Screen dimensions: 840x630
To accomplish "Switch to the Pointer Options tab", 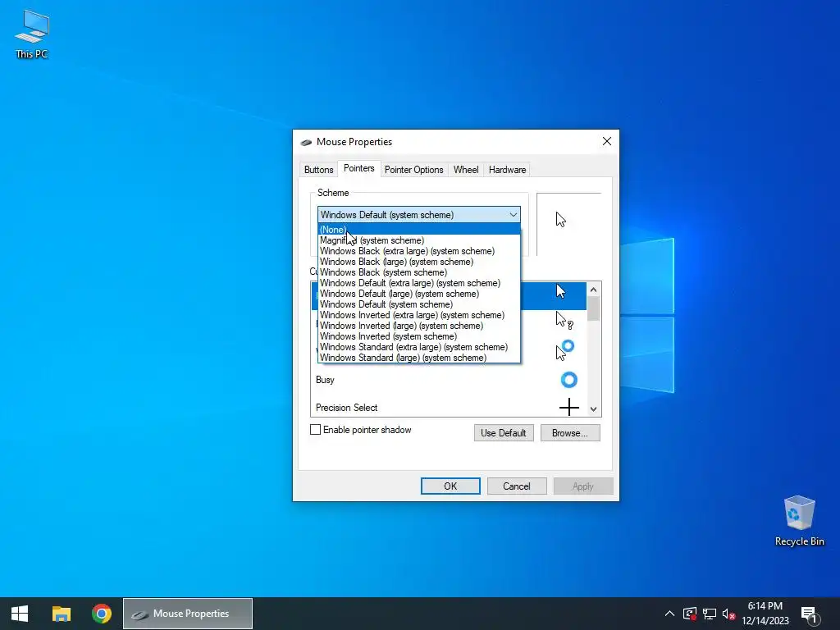I will (x=414, y=170).
